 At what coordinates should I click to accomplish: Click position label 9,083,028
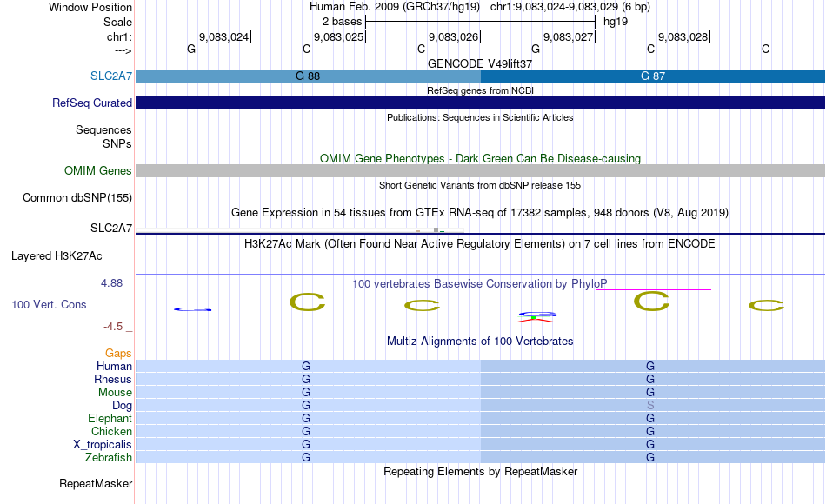coord(683,36)
